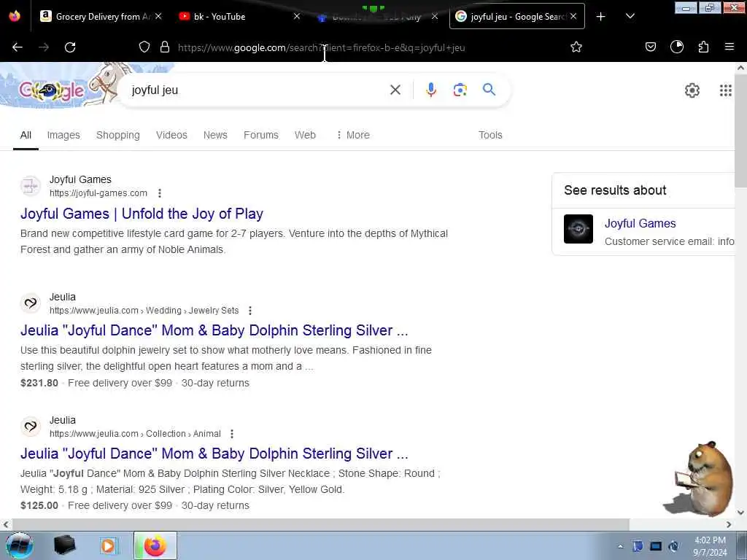The height and width of the screenshot is (560, 747).
Task: Click the padlock site info icon
Action: [165, 47]
